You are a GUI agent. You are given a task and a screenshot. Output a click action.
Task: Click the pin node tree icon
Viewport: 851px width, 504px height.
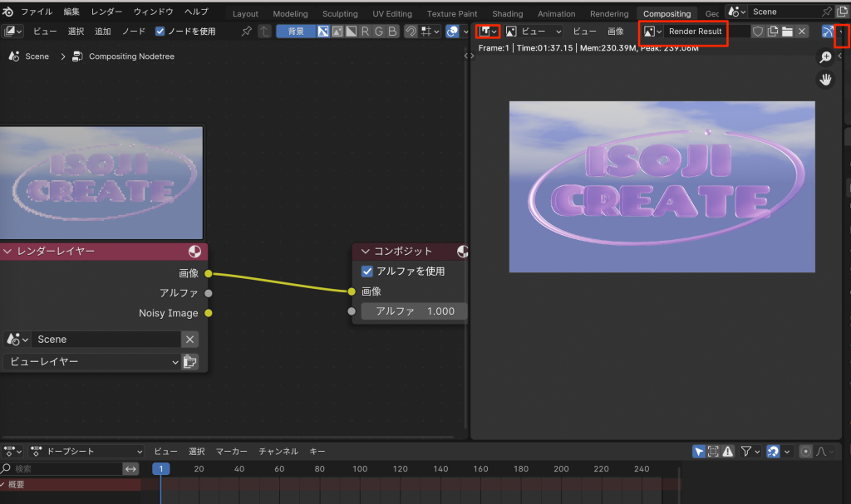[246, 31]
